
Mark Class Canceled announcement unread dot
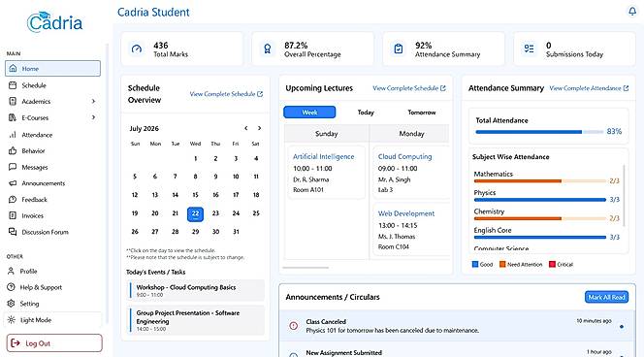pos(622,327)
